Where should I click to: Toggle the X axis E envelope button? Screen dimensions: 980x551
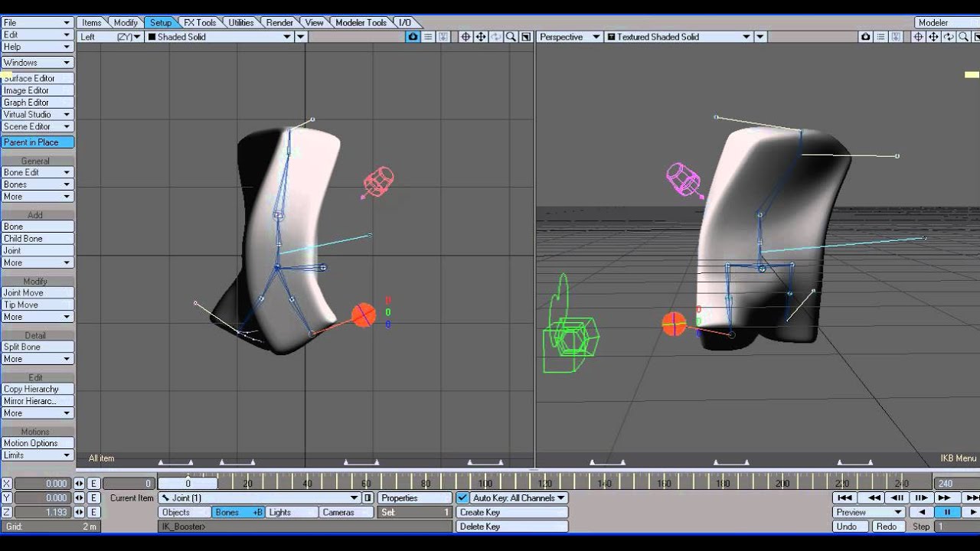point(93,484)
